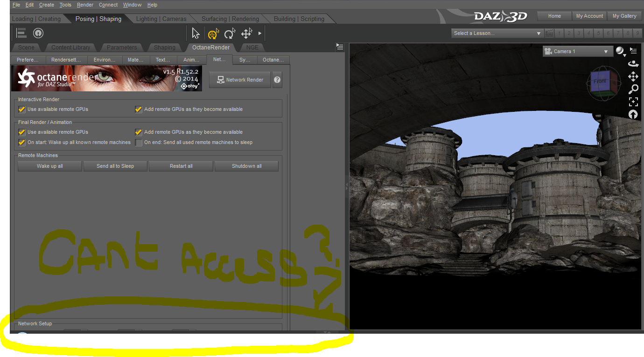Toggle Final Render 'Use available remote GPUs'

click(21, 132)
